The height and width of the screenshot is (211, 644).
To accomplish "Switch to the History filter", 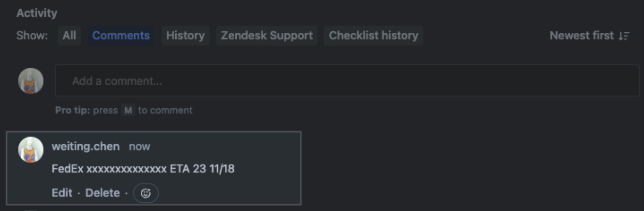I will tap(185, 35).
